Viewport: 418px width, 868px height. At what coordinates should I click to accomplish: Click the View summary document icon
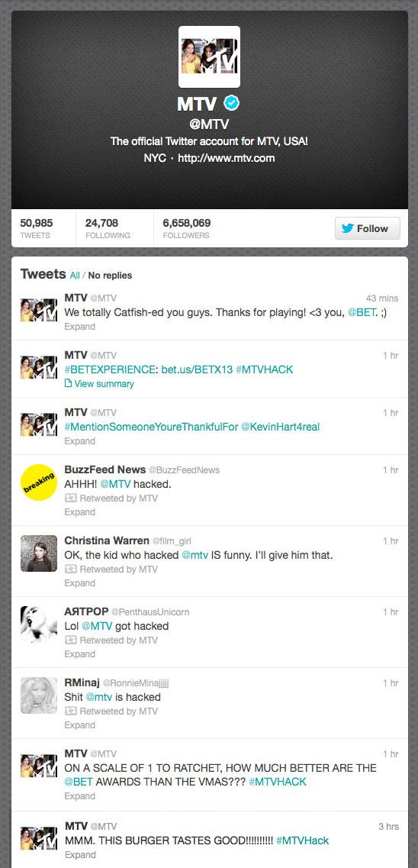68,384
